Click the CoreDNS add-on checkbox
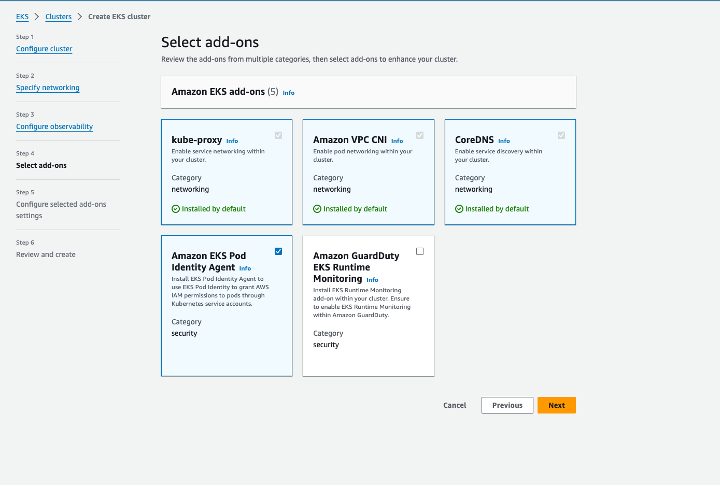The height and width of the screenshot is (486, 720). pos(561,135)
